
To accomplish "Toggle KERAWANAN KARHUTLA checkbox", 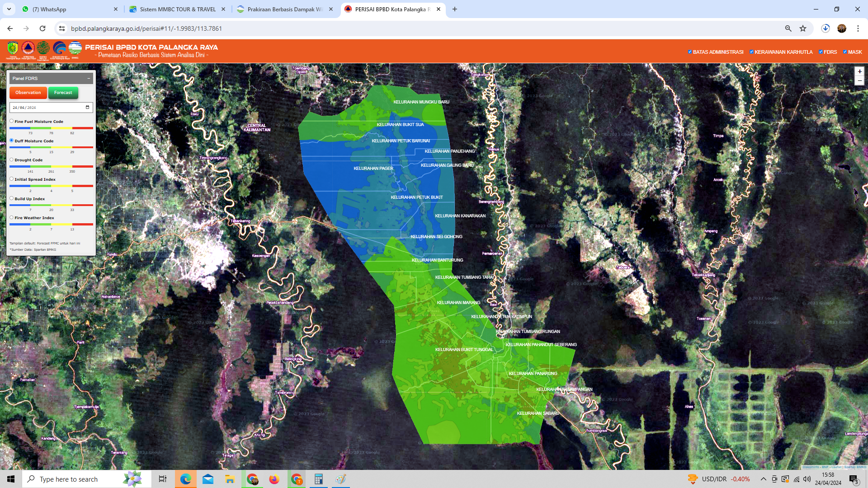I will (x=751, y=52).
